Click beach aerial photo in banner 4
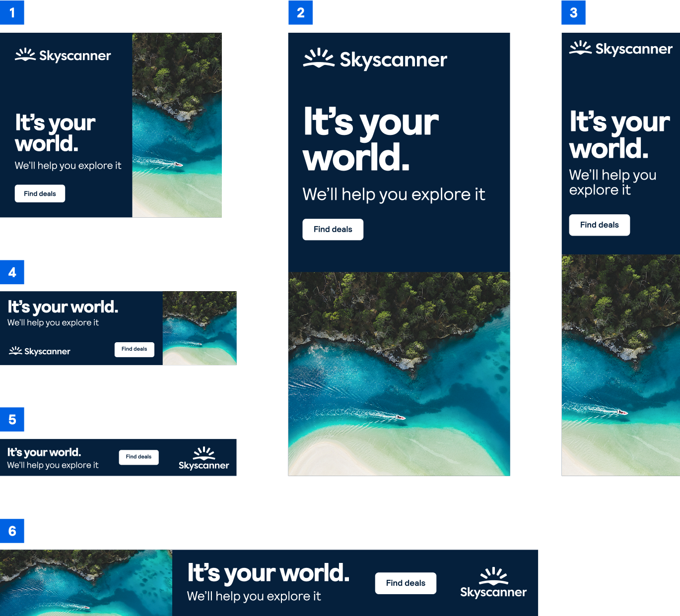Viewport: 680px width, 616px height. [200, 328]
